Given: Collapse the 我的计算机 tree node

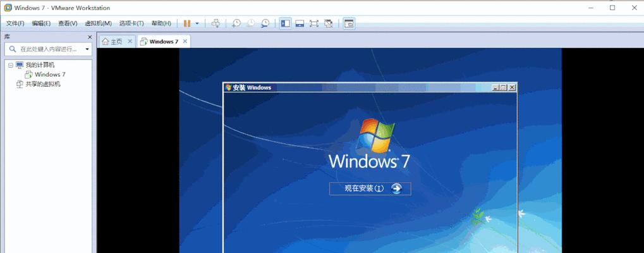Looking at the screenshot, I should pyautogui.click(x=11, y=65).
